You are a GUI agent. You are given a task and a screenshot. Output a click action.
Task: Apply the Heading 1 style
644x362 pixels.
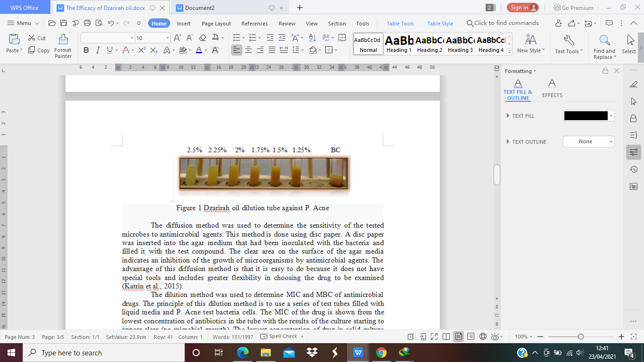[399, 44]
